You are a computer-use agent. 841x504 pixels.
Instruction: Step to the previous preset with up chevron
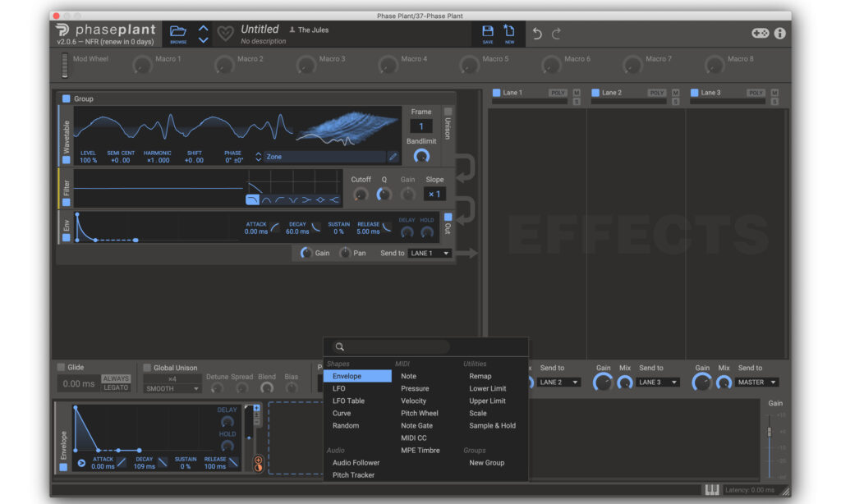(x=204, y=28)
